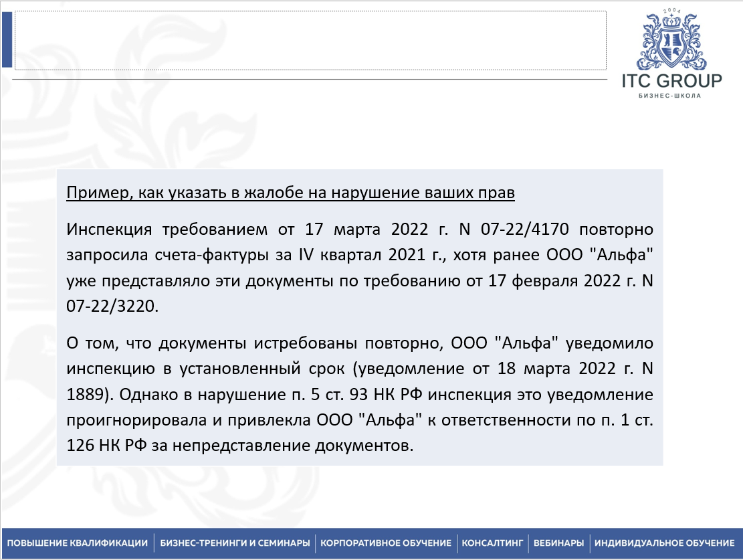Click the БИЗНЕС-ШКОЛА caption below logo
743x560 pixels.
(671, 96)
